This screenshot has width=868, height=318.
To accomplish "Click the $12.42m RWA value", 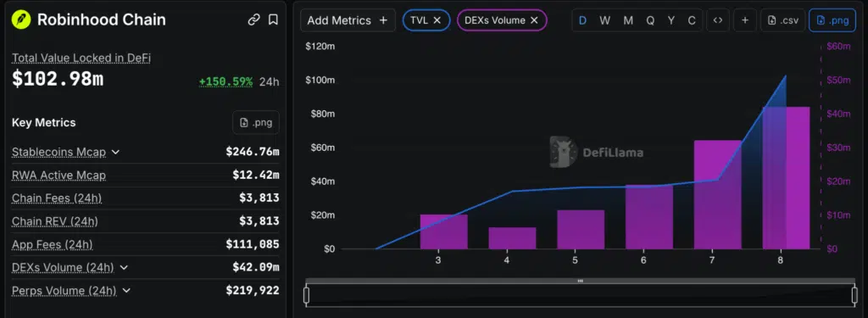I will (x=256, y=175).
